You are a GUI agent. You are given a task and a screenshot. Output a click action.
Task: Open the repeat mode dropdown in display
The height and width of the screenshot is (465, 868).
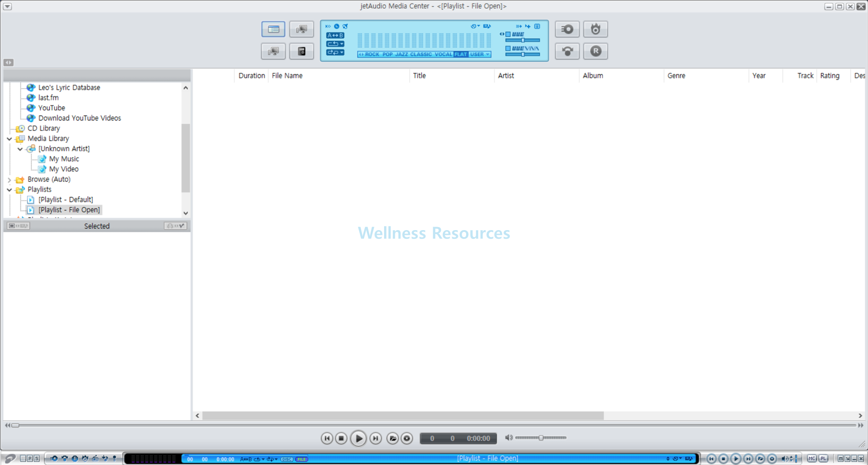335,44
